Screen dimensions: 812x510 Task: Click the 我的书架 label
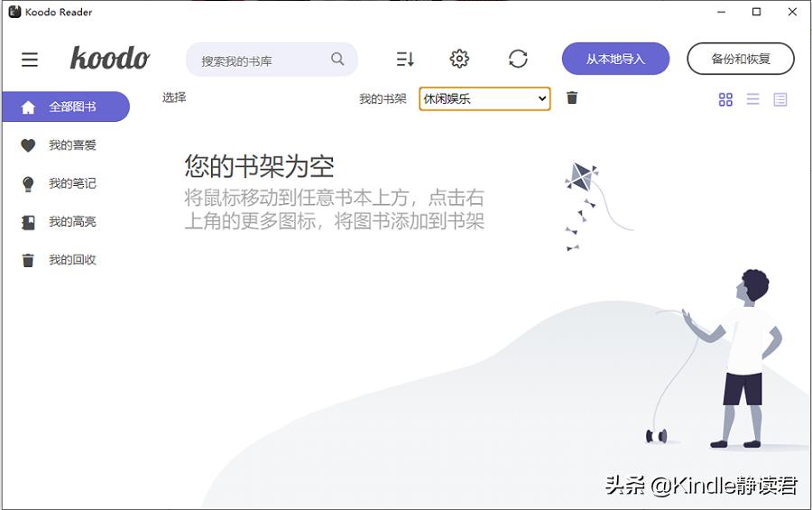coord(383,98)
